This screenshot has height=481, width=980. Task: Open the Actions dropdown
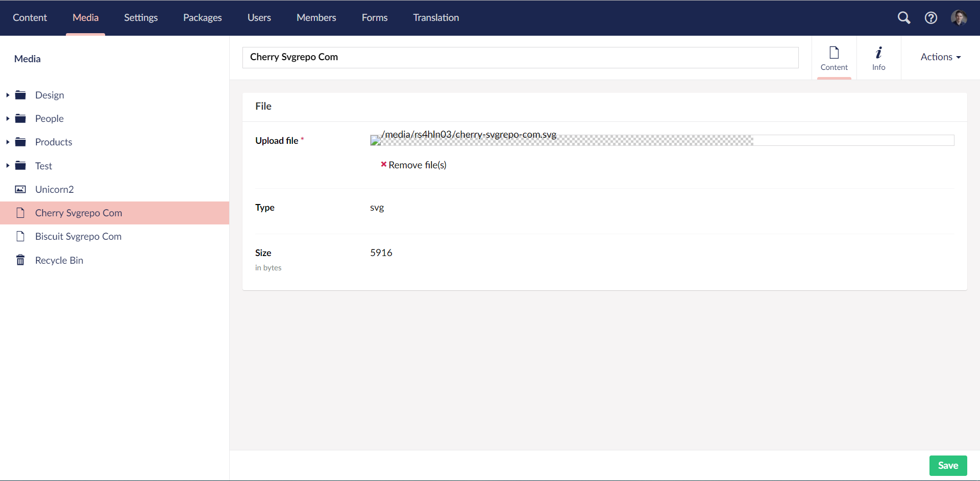tap(940, 57)
